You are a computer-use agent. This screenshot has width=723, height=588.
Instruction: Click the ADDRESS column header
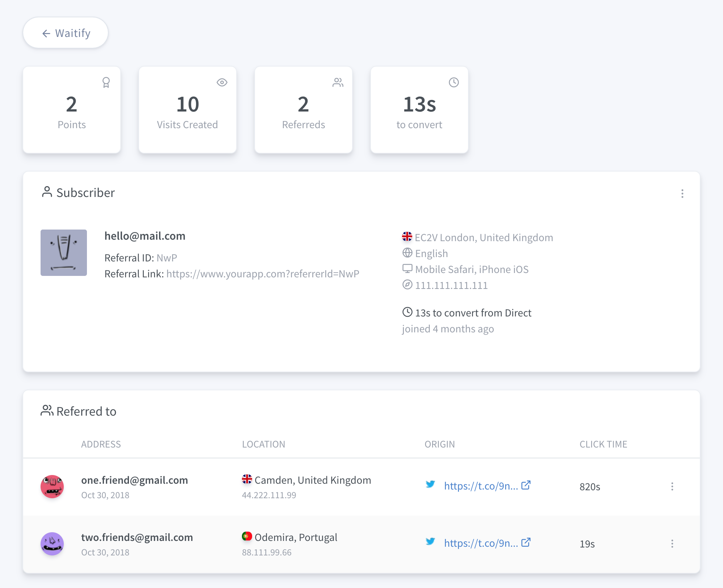[x=101, y=444]
